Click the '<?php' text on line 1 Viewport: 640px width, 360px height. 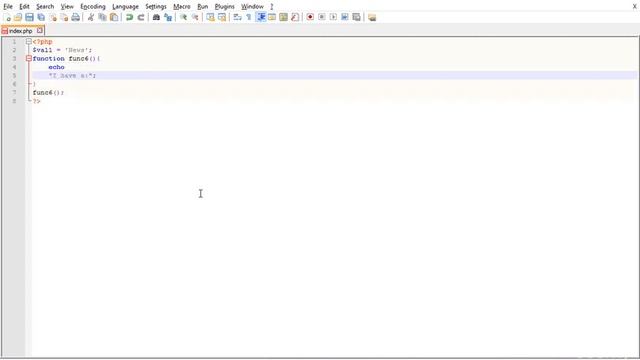[x=42, y=42]
